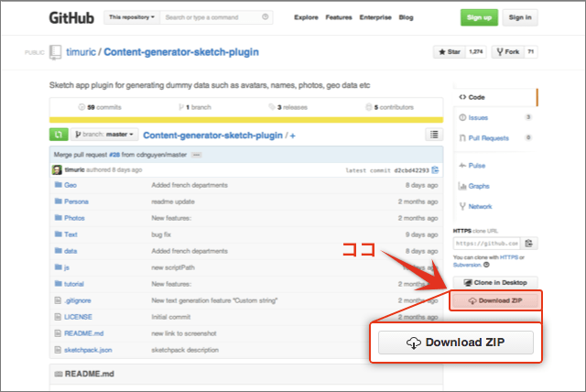The height and width of the screenshot is (392, 586).
Task: Click the HTTPS clone URL field
Action: point(486,244)
